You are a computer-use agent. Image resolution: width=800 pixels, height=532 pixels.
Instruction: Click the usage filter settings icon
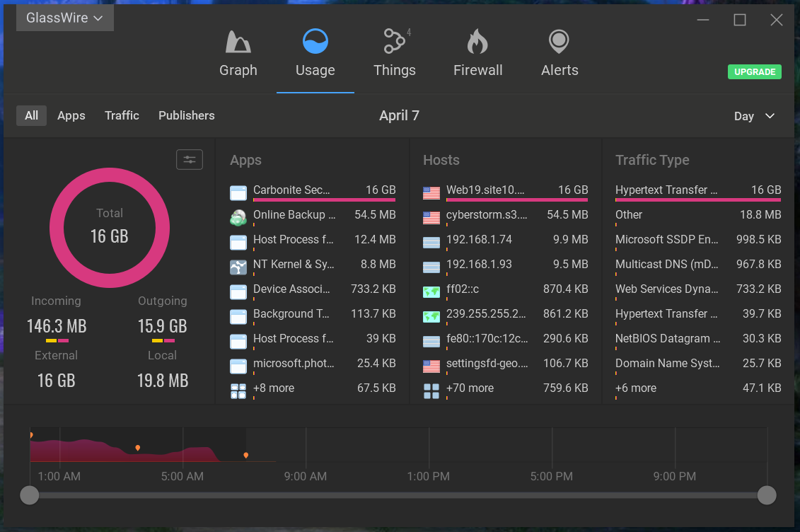tap(190, 160)
